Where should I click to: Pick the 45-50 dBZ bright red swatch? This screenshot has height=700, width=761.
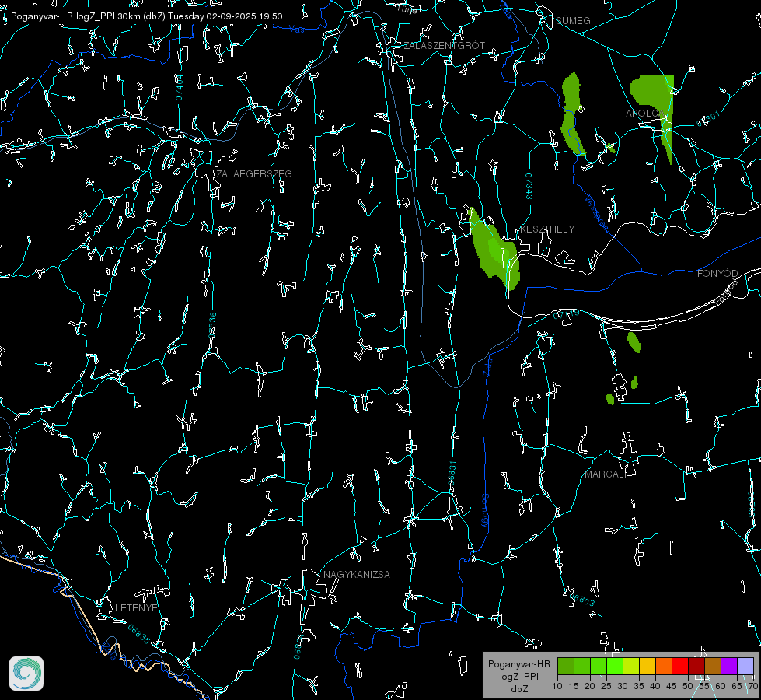[x=680, y=667]
